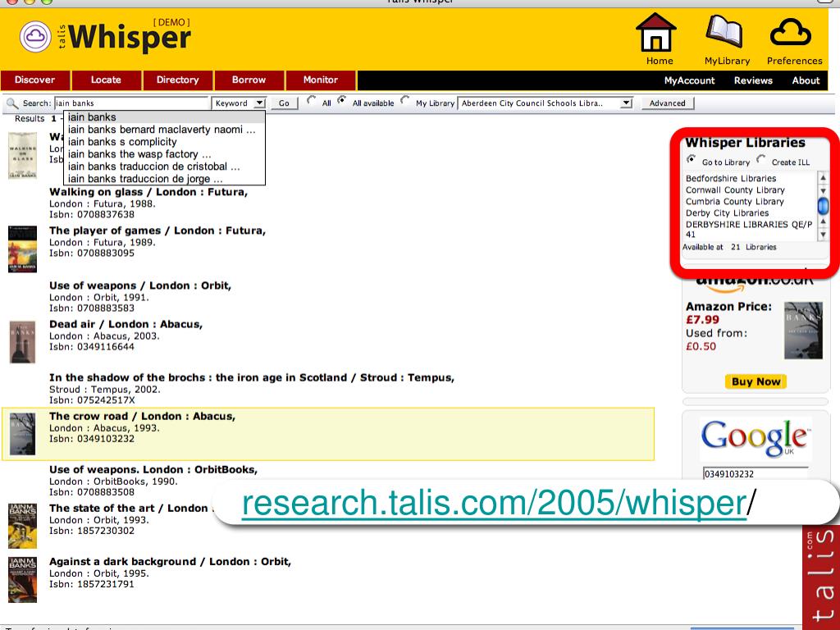Open 'Use of weapons / London : Orbit' title
This screenshot has width=840, height=630.
(x=140, y=285)
